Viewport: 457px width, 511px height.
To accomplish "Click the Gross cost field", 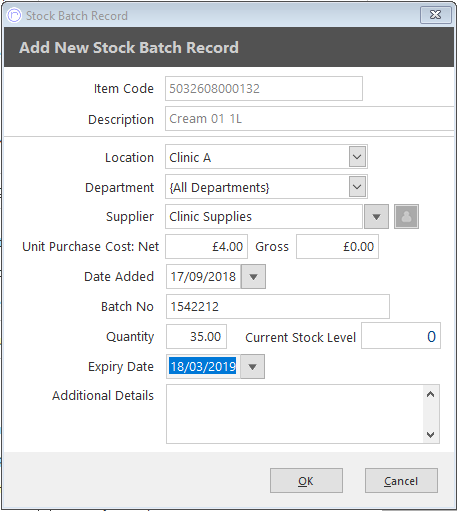I will pyautogui.click(x=337, y=247).
